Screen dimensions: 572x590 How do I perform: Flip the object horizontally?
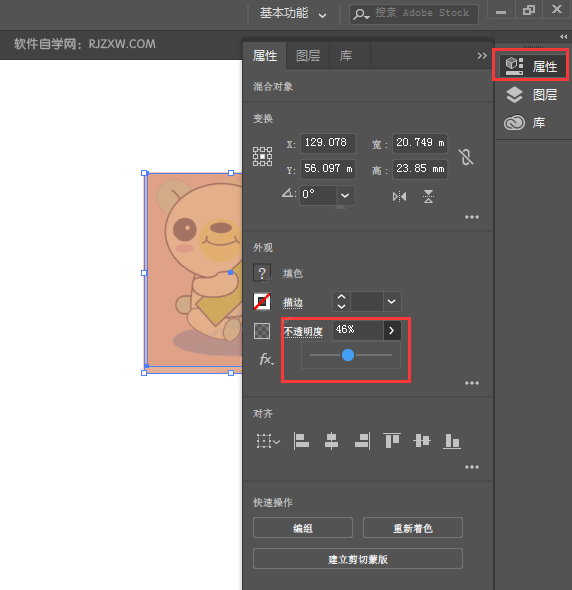[399, 196]
